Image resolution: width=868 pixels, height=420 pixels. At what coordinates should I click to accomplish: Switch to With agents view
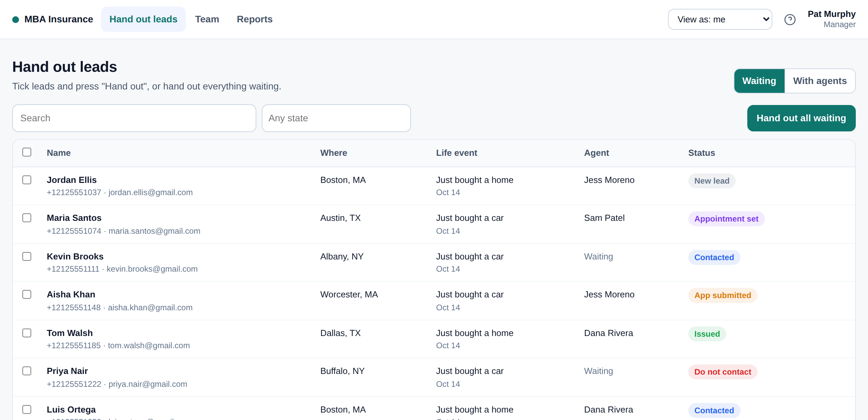click(x=820, y=81)
